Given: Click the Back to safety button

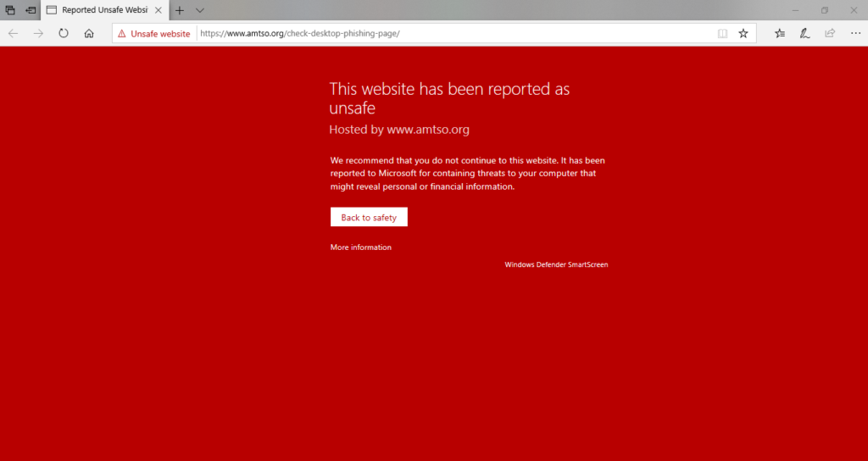Looking at the screenshot, I should pos(369,217).
